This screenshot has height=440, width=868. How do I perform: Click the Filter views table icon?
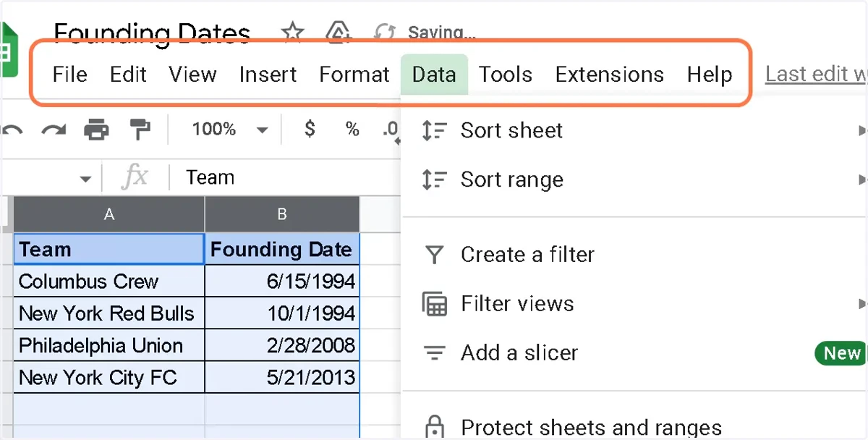click(x=434, y=304)
